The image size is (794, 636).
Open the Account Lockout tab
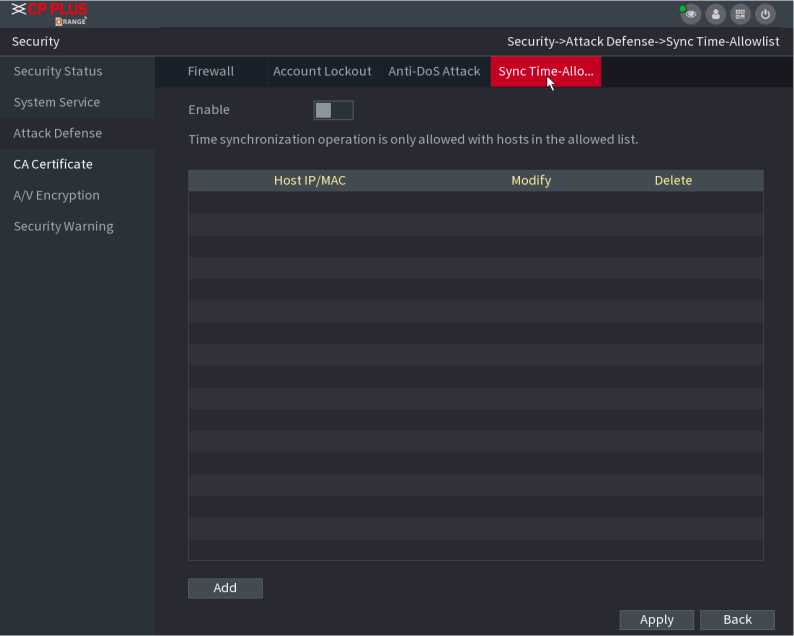coord(322,72)
